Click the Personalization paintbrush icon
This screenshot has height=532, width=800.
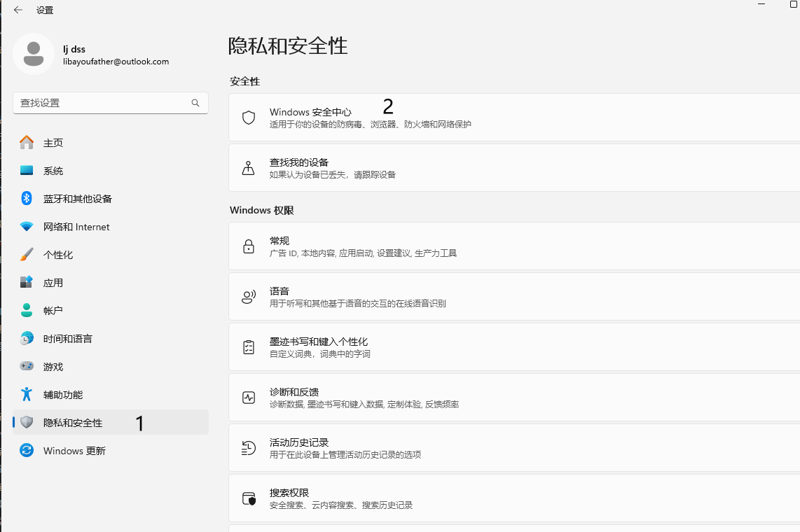pyautogui.click(x=27, y=254)
